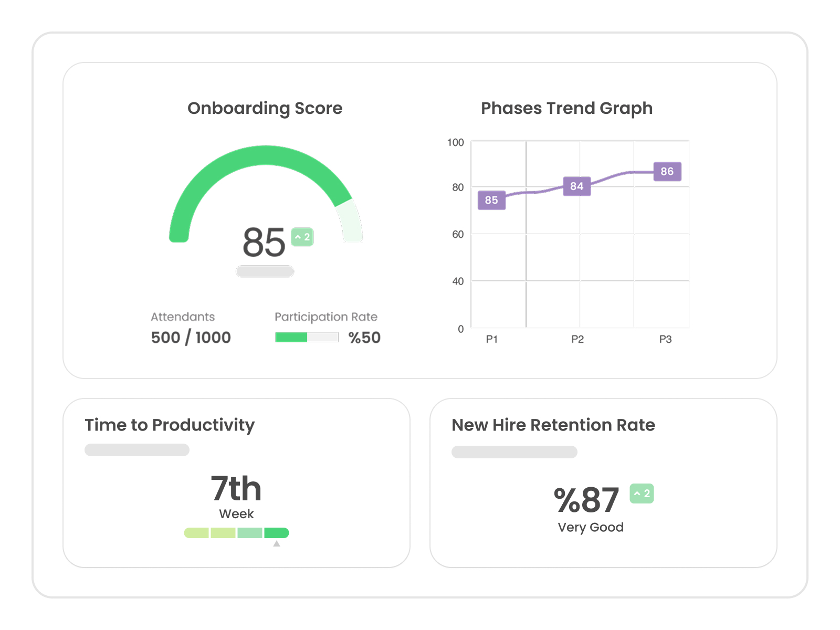This screenshot has height=630, width=840.
Task: Click the pale remaining segment of the gauge
Action: tap(351, 220)
